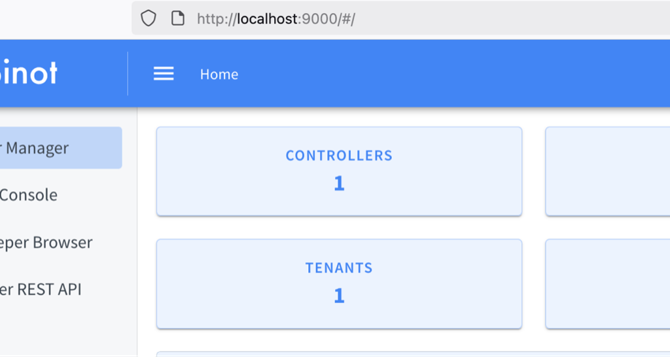The image size is (670, 360).
Task: Click the Pinot logo
Action: pos(28,73)
